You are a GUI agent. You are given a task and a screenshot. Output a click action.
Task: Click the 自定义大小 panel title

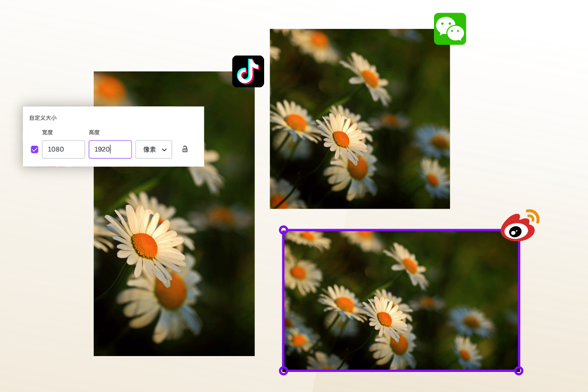pos(43,118)
